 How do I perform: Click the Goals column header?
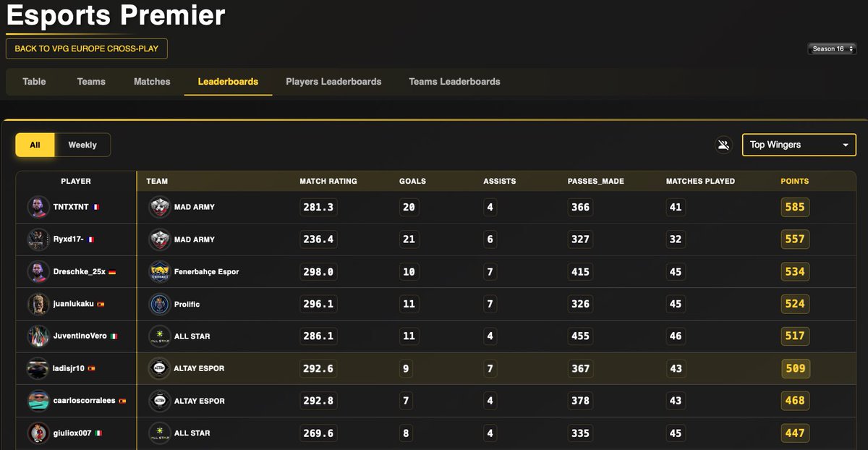click(412, 181)
